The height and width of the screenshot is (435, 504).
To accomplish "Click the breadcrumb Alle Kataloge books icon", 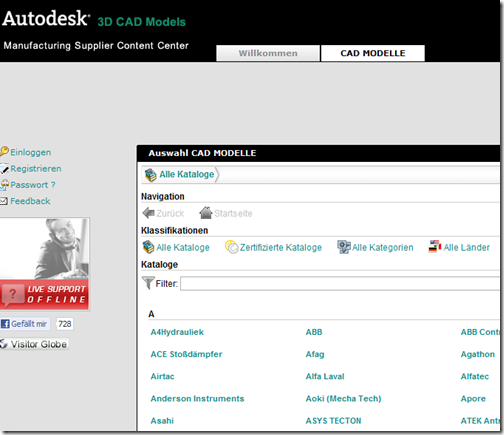I will pyautogui.click(x=150, y=175).
